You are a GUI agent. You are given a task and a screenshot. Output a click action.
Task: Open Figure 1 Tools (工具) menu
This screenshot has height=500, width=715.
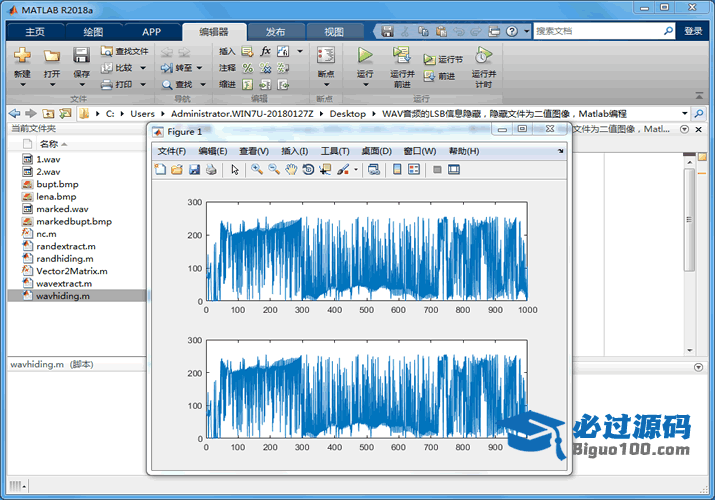(x=335, y=151)
